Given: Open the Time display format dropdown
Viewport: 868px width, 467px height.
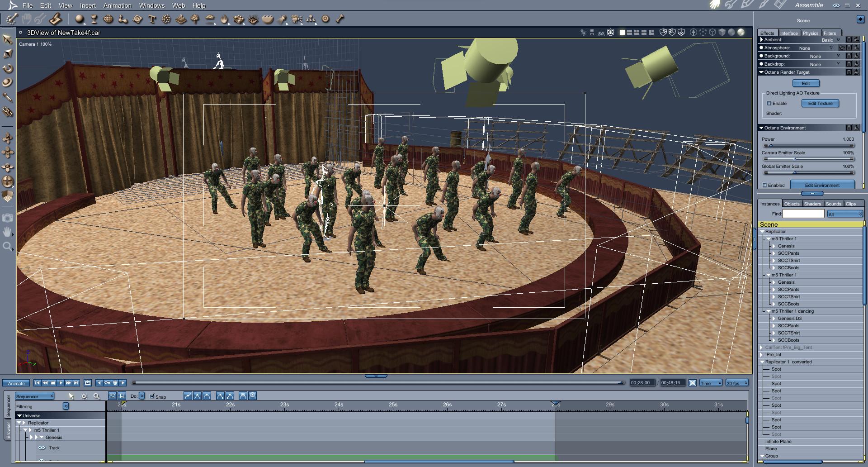Looking at the screenshot, I should click(711, 383).
